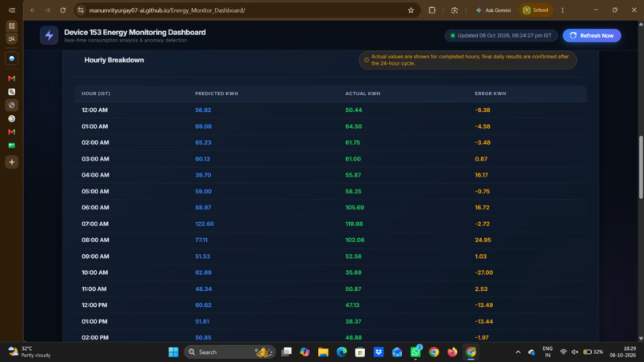Open Microsoft Store from taskbar
Screen dimensions: 644x362
[x=360, y=352]
